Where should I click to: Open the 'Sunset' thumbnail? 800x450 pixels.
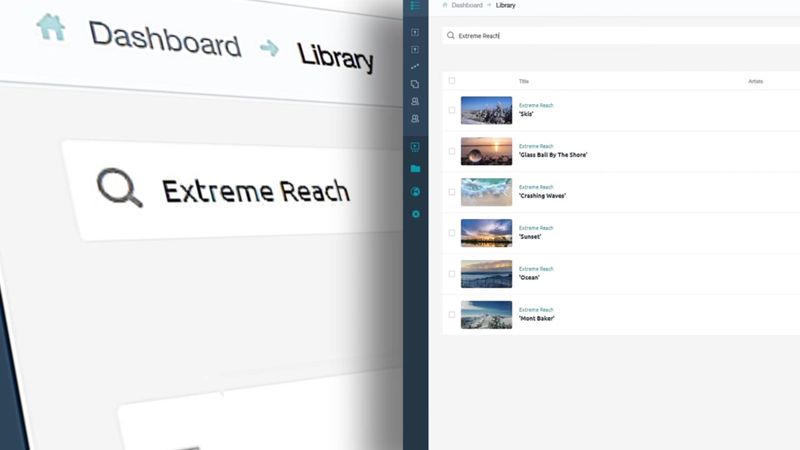[x=486, y=233]
